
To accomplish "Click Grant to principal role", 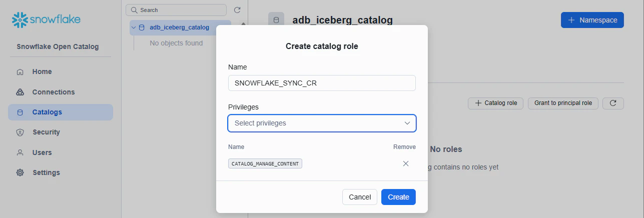I will pyautogui.click(x=563, y=103).
